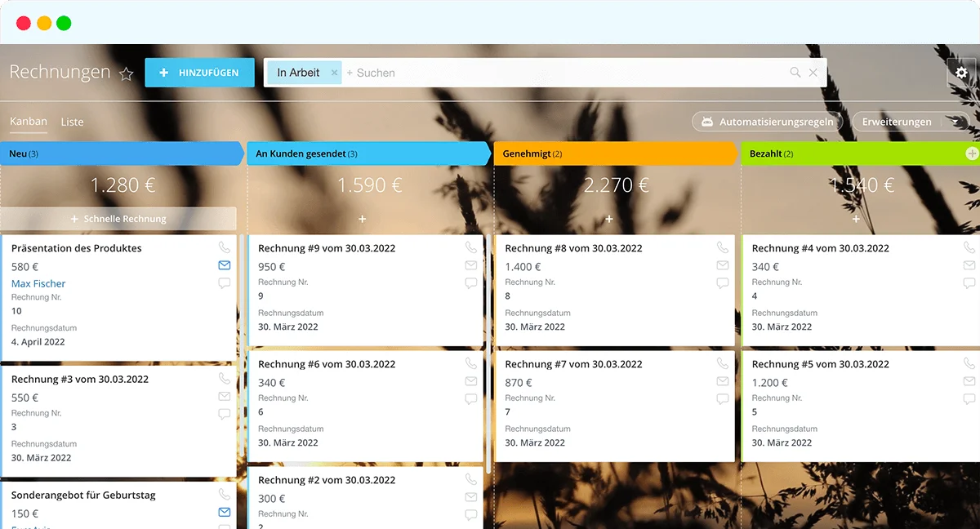The width and height of the screenshot is (980, 529).
Task: Open the Rechnung #6 vom 30.03.2022 card title
Action: [x=327, y=364]
